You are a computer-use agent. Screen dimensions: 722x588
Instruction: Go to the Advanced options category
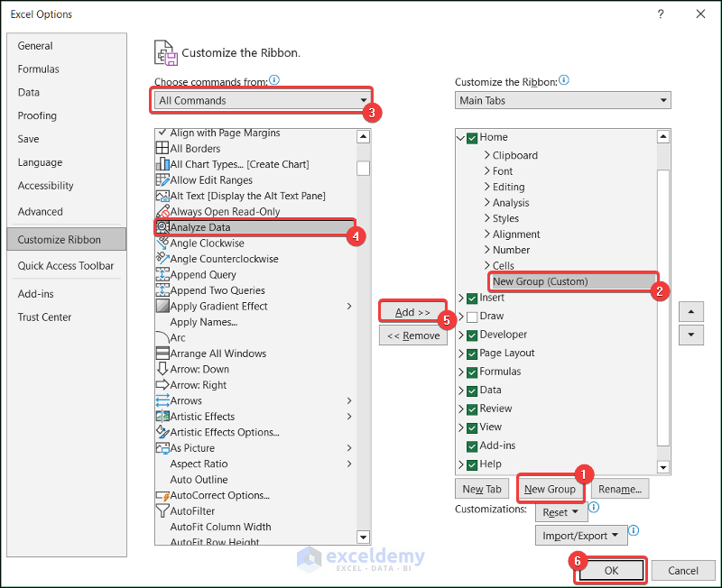(x=40, y=212)
